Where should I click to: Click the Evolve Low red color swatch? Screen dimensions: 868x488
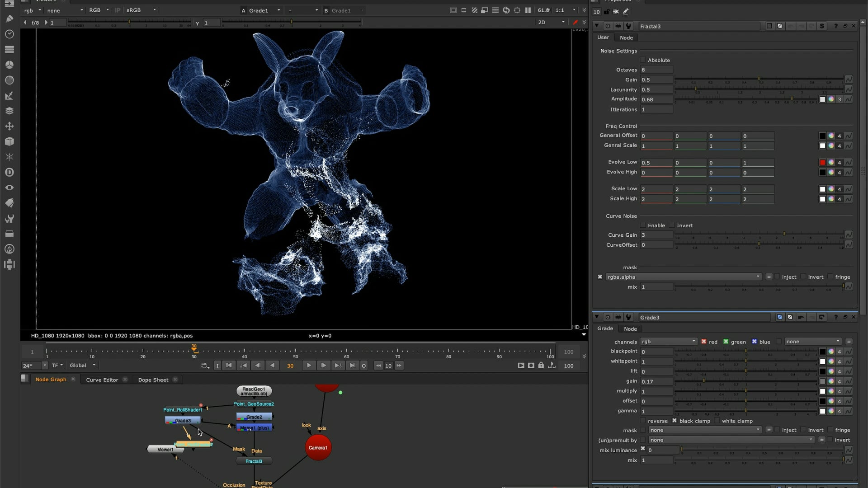tap(822, 163)
